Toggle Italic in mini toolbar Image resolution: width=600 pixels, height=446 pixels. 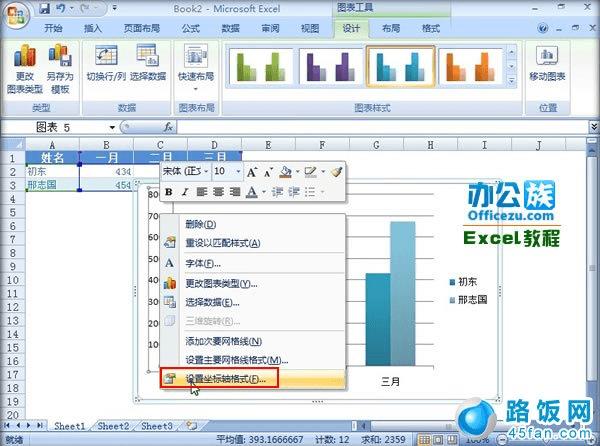pyautogui.click(x=185, y=192)
